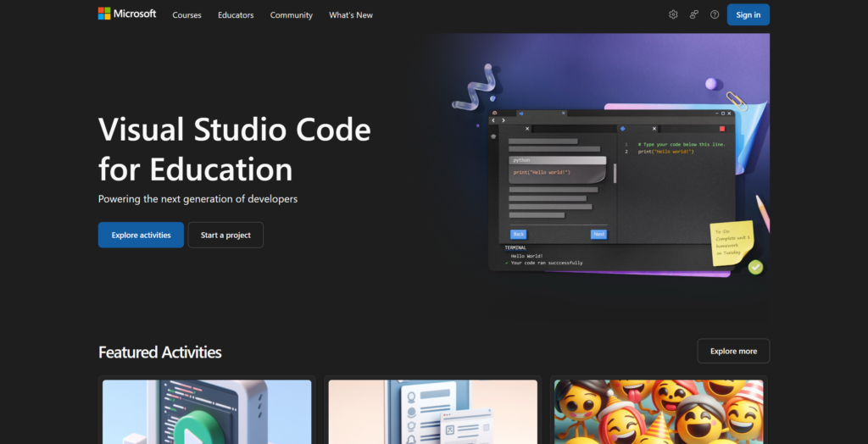This screenshot has width=868, height=444.
Task: Click Explore more next to Featured Activities
Action: point(733,351)
